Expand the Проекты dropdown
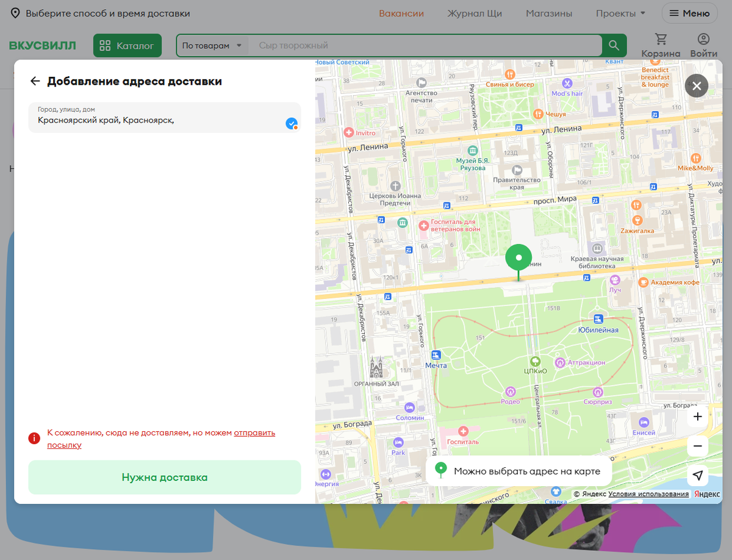 (x=620, y=13)
